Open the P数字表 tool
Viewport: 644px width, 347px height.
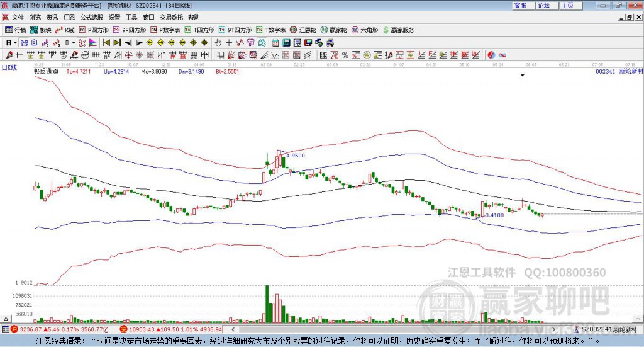click(x=165, y=30)
